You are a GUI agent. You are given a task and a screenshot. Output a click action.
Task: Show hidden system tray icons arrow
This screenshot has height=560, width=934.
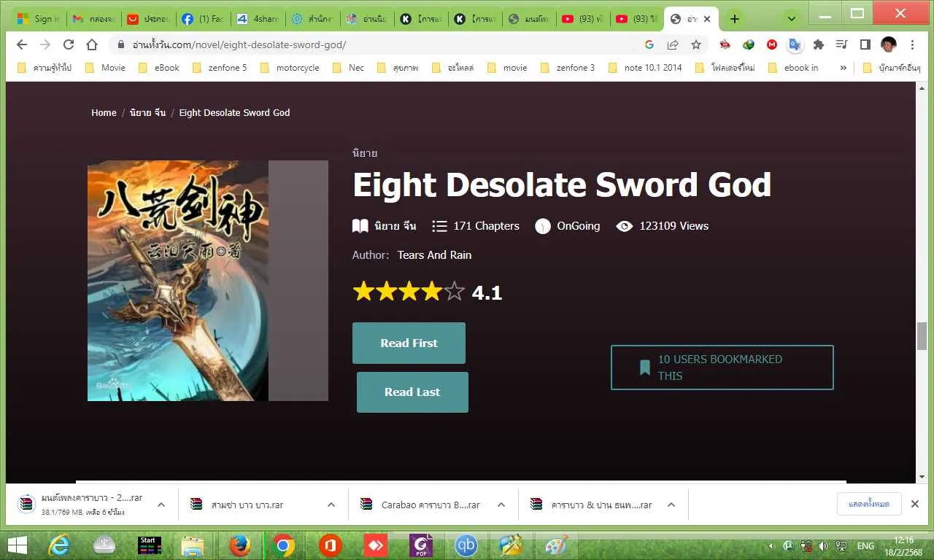point(771,545)
